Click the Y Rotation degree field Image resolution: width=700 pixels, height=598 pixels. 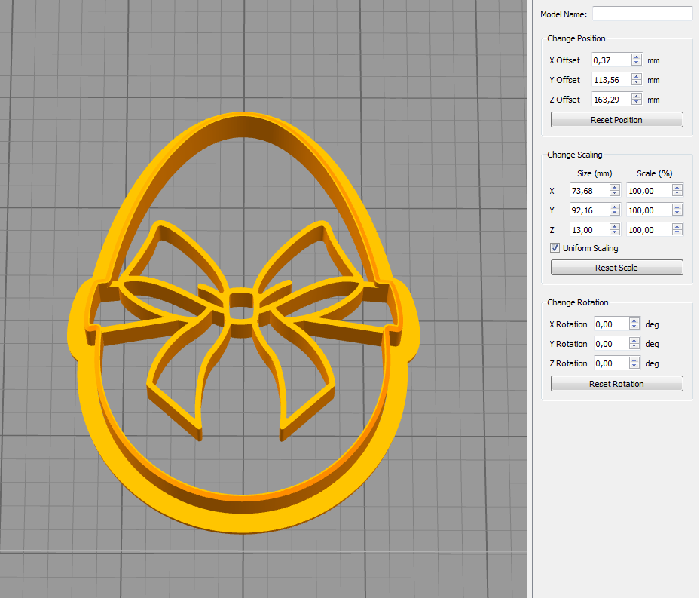tap(610, 344)
